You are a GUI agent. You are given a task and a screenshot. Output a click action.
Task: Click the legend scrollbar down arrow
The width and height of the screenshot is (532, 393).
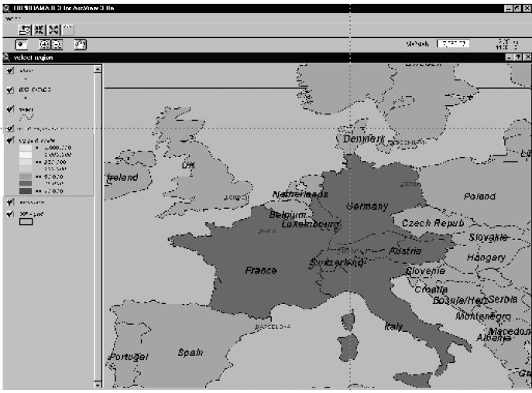pyautogui.click(x=98, y=383)
